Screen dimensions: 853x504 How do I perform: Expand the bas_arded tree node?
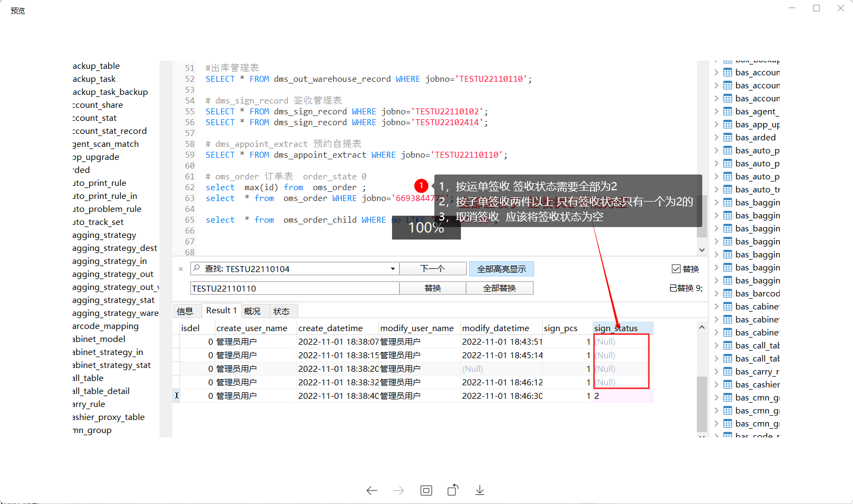pos(716,137)
